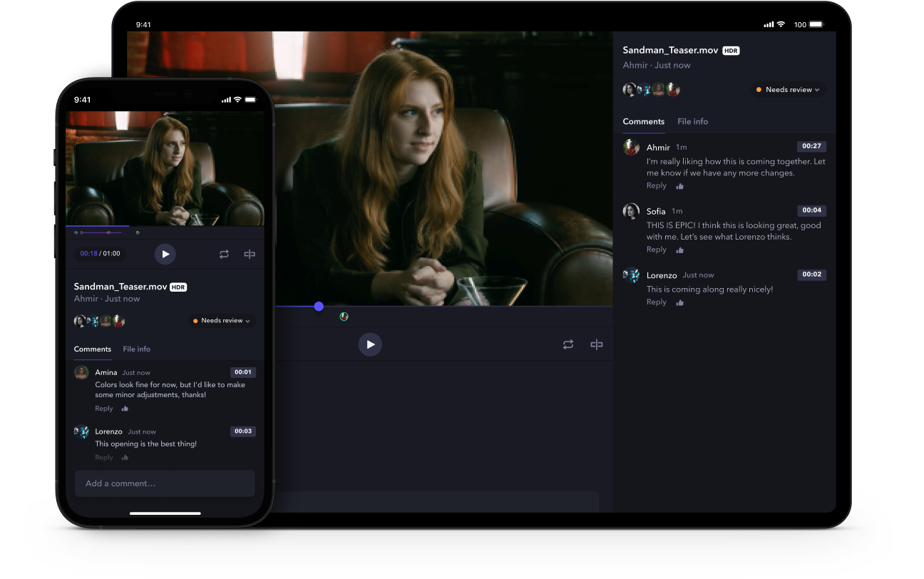Click Sandman_Teaser.mov title on phone
Image resolution: width=924 pixels, height=579 pixels.
click(x=120, y=287)
